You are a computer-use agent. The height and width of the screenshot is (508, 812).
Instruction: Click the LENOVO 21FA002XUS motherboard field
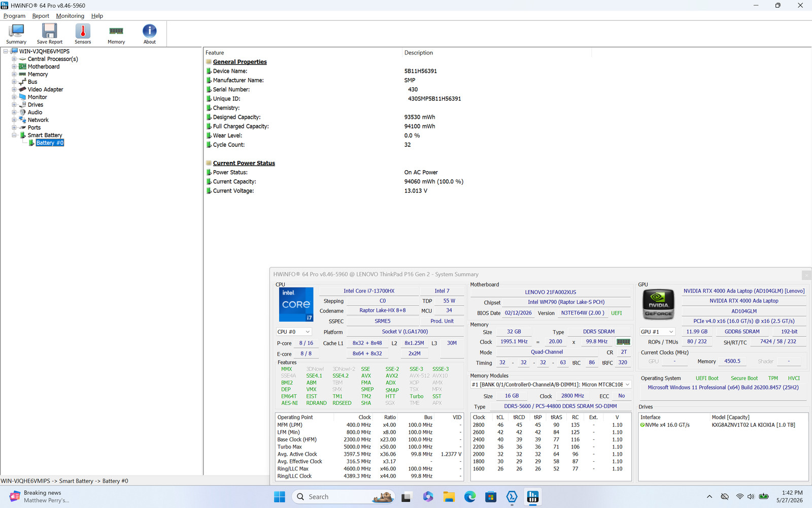click(551, 292)
